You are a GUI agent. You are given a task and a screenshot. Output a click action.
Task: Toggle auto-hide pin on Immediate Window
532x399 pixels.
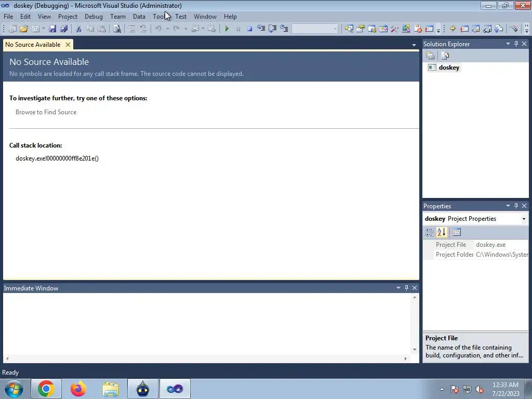point(406,288)
